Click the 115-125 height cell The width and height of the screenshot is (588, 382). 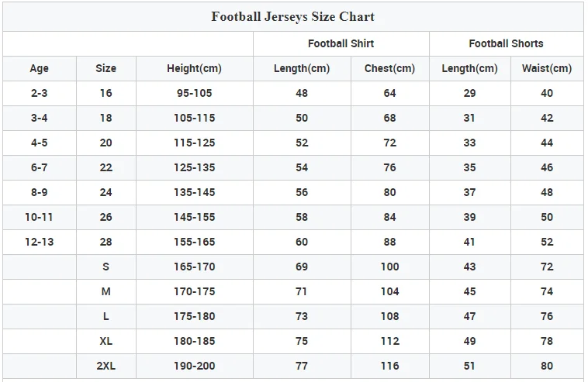tap(194, 143)
